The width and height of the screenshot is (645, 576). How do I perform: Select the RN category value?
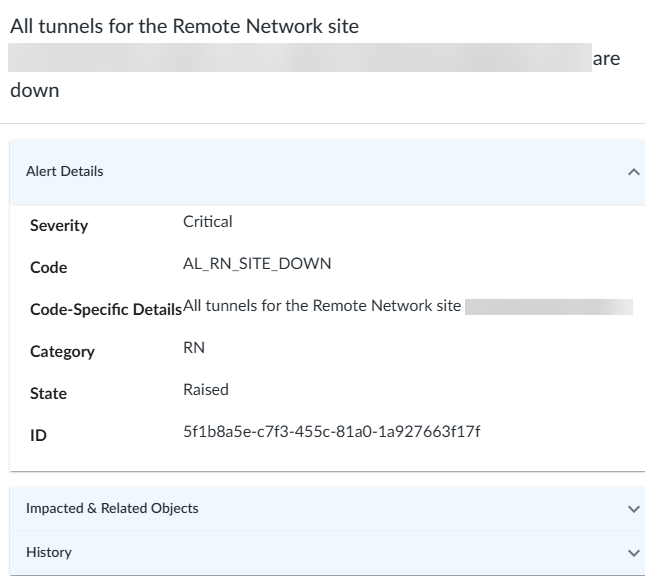point(194,347)
